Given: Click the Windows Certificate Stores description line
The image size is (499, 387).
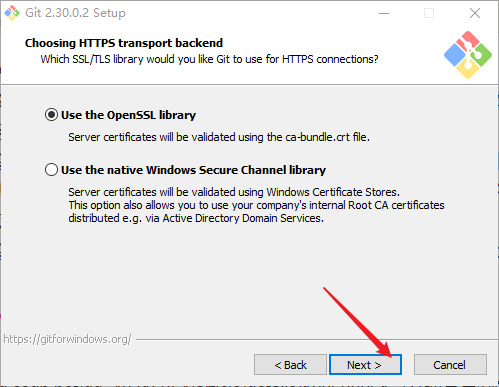Looking at the screenshot, I should click(234, 192).
